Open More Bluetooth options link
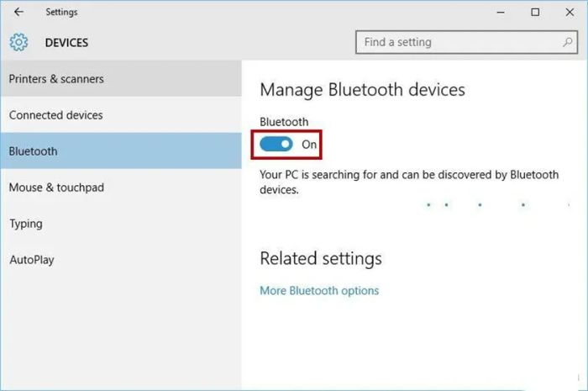 [319, 290]
